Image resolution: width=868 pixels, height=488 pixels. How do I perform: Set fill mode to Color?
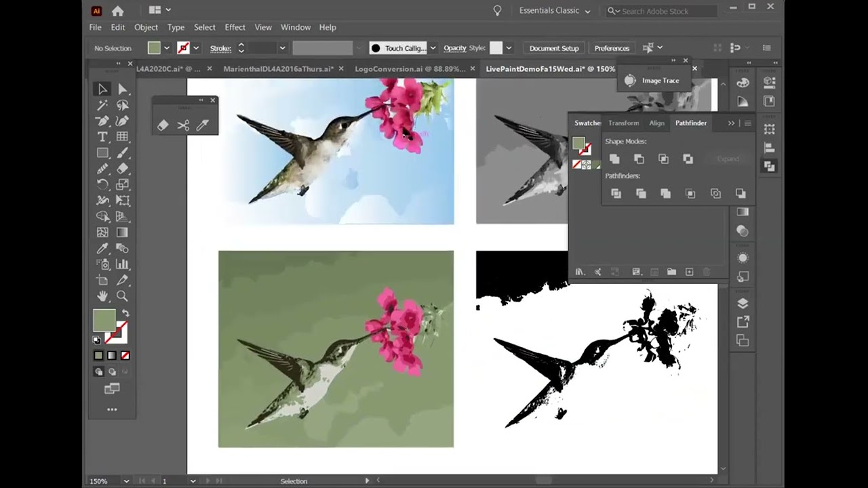98,355
